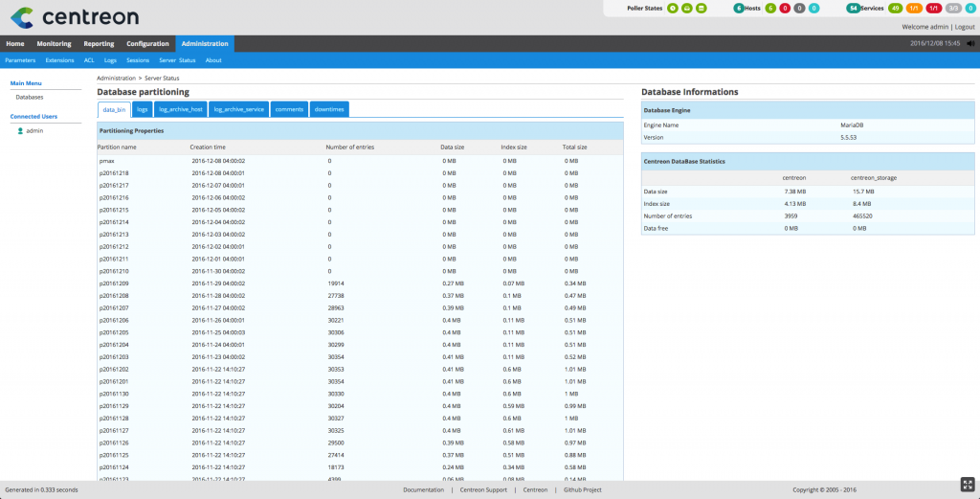Click the Creation time column header
The image size is (980, 499).
coord(208,147)
